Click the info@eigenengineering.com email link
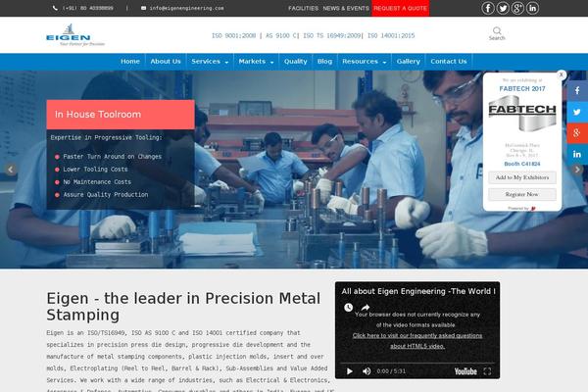The image size is (588, 392). (x=187, y=8)
